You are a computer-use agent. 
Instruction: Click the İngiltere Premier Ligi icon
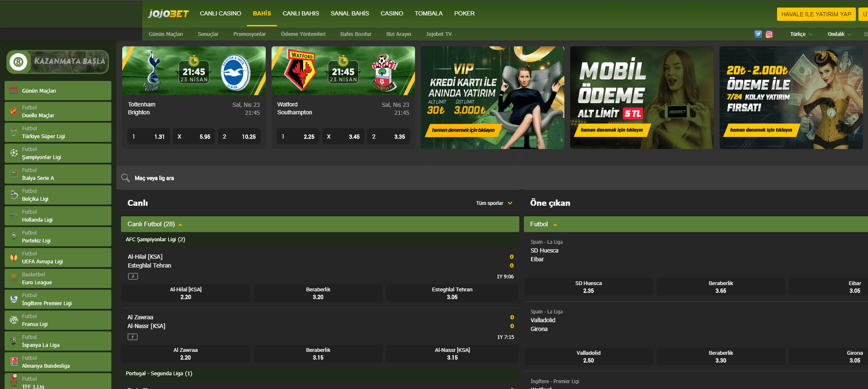pos(14,299)
